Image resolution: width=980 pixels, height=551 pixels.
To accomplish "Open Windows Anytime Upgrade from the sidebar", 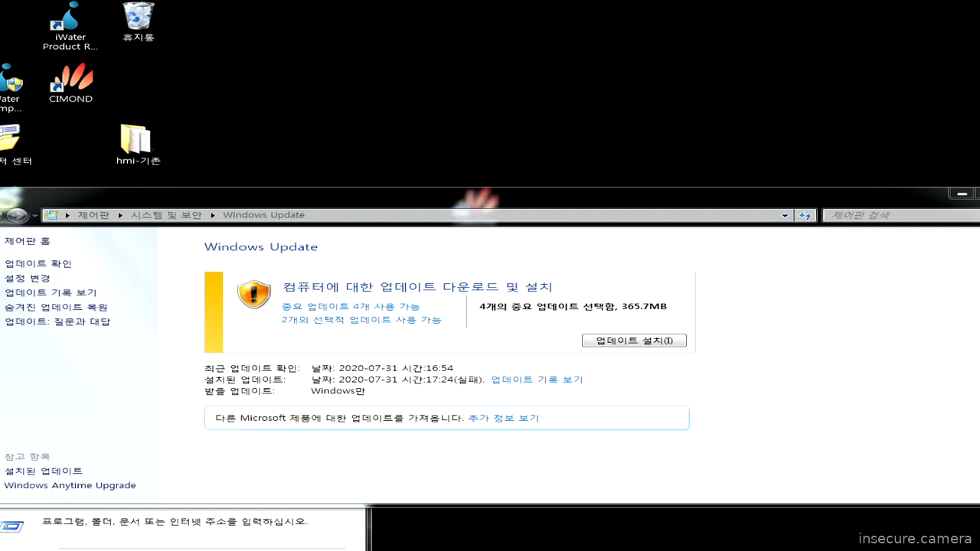I will click(x=70, y=485).
